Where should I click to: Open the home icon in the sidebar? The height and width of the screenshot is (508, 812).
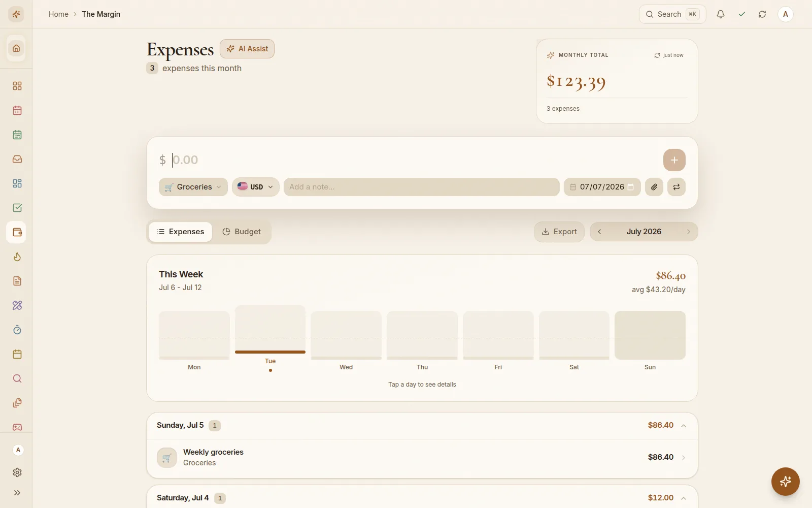[x=16, y=48]
